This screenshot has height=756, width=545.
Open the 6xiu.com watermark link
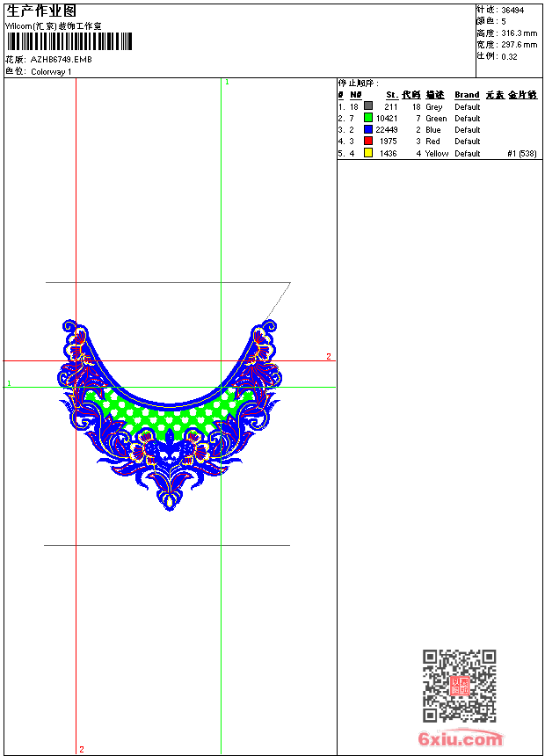[x=460, y=739]
